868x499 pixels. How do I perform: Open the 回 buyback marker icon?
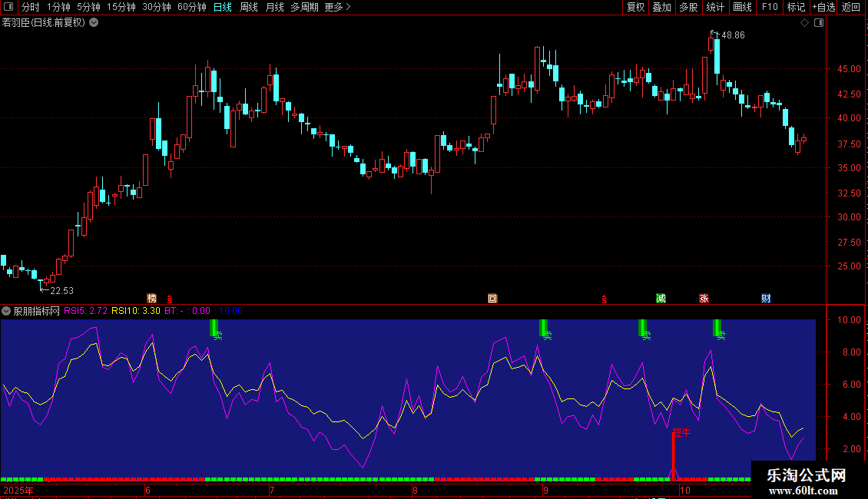(492, 299)
